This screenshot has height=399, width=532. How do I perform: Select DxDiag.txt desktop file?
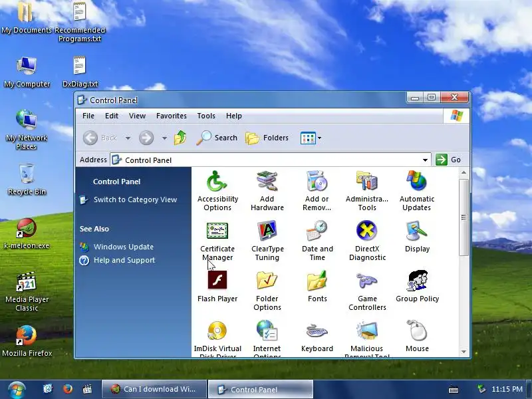80,72
